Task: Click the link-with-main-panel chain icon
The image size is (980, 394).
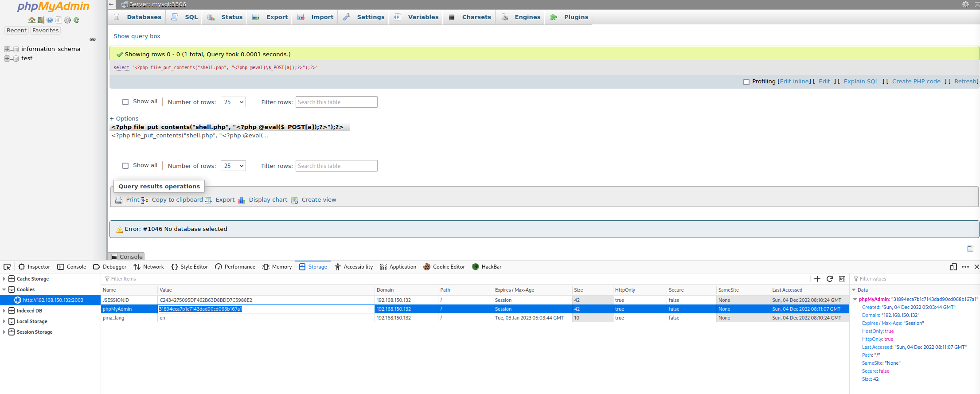Action: click(x=93, y=39)
